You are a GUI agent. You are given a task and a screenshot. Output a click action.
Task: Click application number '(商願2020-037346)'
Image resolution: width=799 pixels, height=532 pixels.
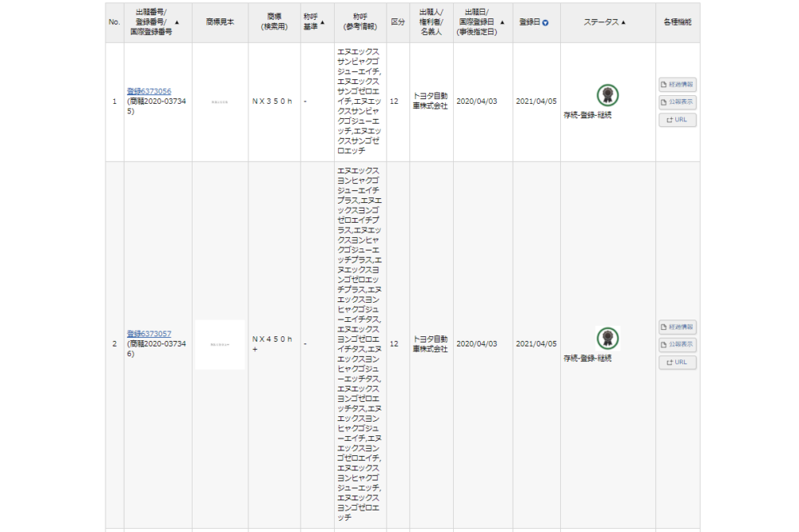click(157, 348)
